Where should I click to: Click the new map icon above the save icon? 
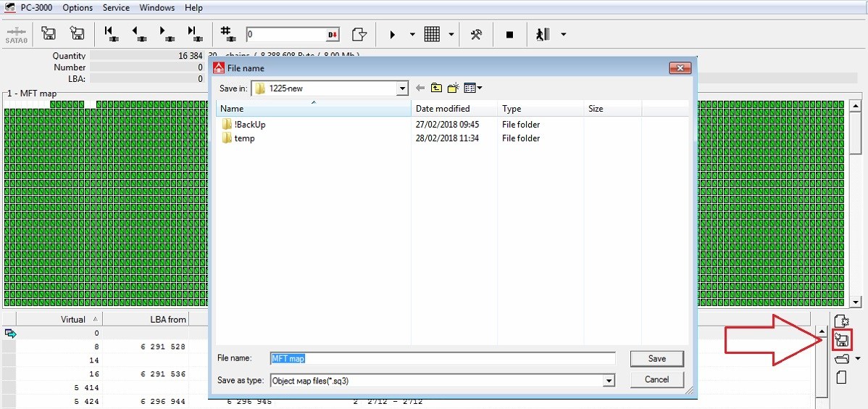coord(841,321)
